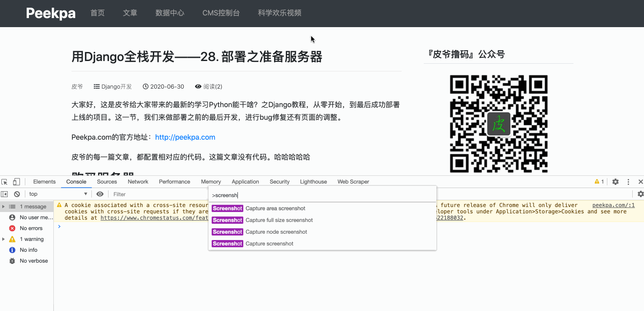The height and width of the screenshot is (311, 644).
Task: Open the Security tab
Action: point(279,182)
